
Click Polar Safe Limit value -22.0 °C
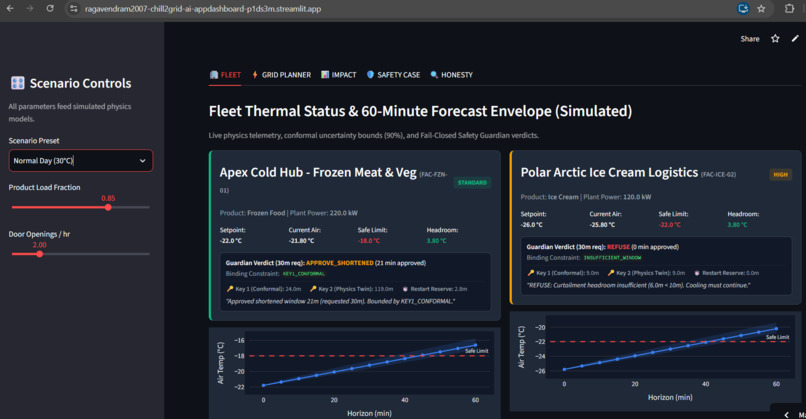pyautogui.click(x=669, y=225)
